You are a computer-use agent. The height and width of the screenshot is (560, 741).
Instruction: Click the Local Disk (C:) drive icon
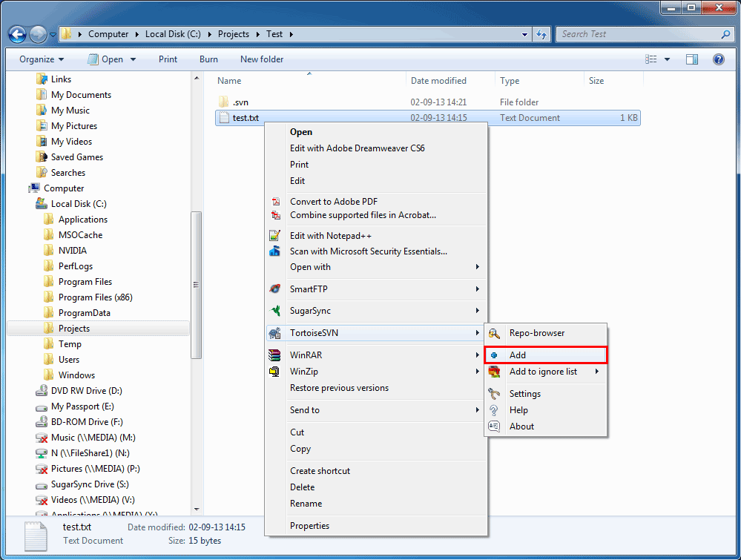click(42, 204)
